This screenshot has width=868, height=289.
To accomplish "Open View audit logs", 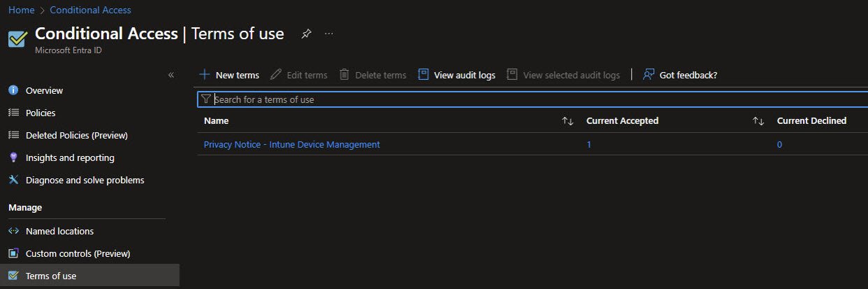I will pyautogui.click(x=457, y=75).
